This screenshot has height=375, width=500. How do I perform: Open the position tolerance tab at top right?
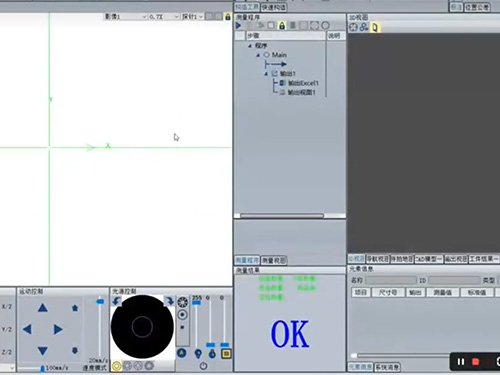pos(477,7)
